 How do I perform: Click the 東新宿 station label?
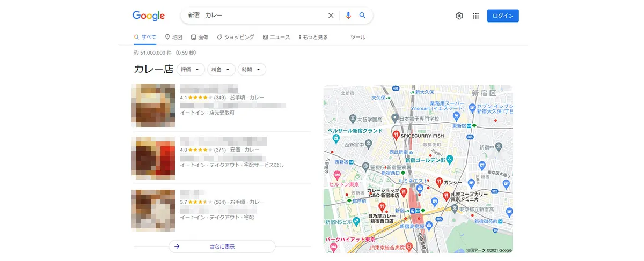coord(458,125)
